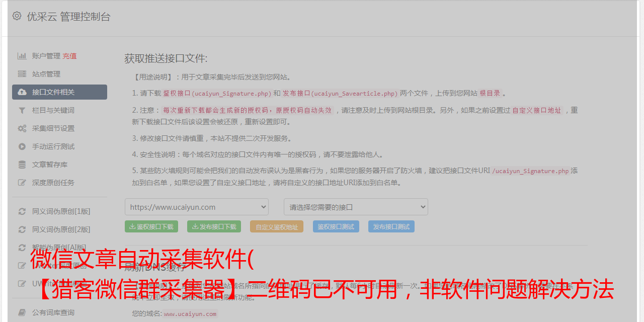The image size is (644, 322).
Task: Click the /ucaiyun_Signature.php URI text
Action: pos(530,171)
